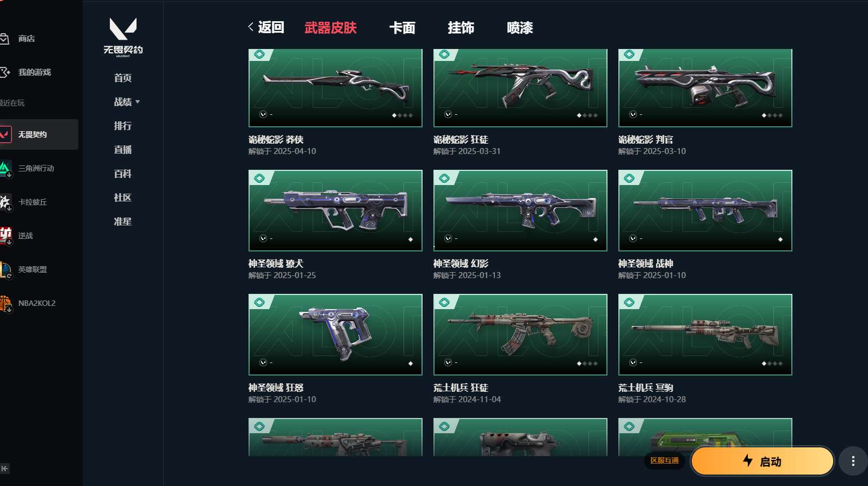Open the three-dot more options menu

(x=853, y=462)
